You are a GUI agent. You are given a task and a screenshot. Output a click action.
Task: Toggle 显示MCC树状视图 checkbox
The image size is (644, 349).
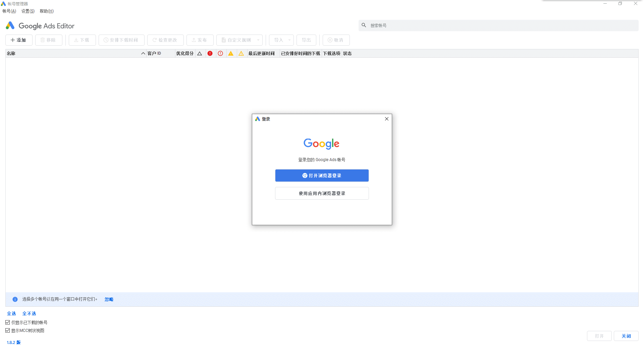8,331
